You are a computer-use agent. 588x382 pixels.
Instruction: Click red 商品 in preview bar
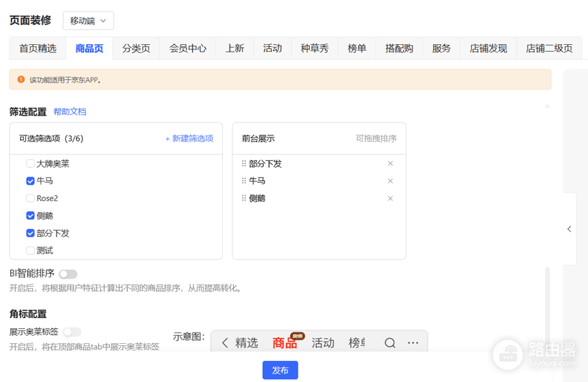click(285, 343)
